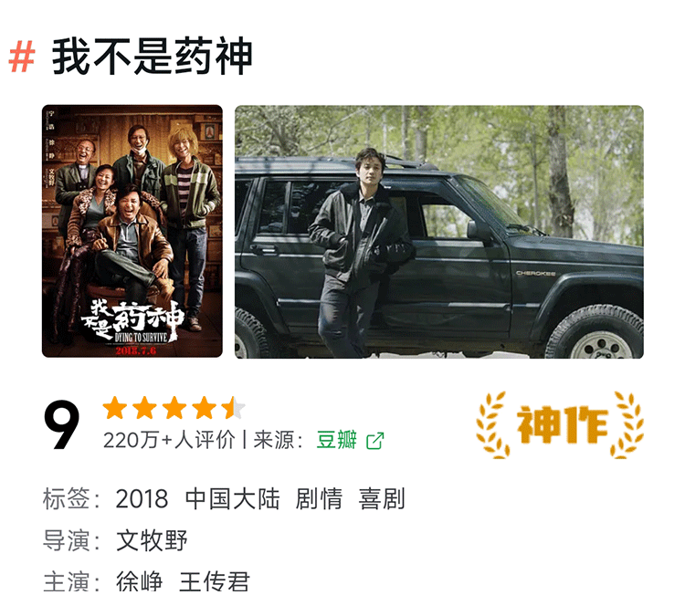
Task: Click the first orange rating star
Action: pyautogui.click(x=115, y=408)
